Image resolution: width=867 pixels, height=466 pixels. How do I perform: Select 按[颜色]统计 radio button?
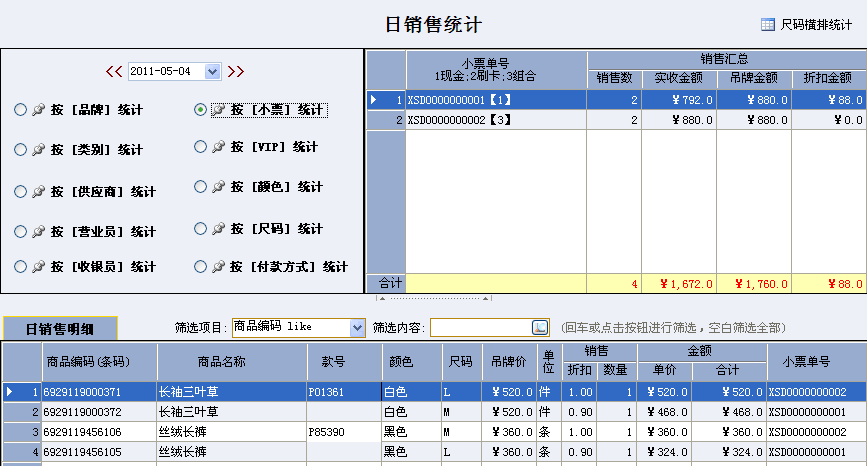coord(200,187)
